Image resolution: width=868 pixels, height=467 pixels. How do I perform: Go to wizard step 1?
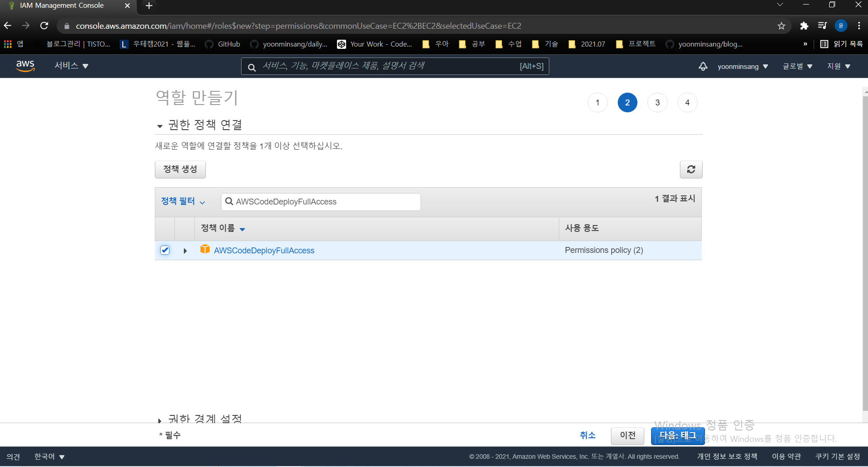pos(597,103)
